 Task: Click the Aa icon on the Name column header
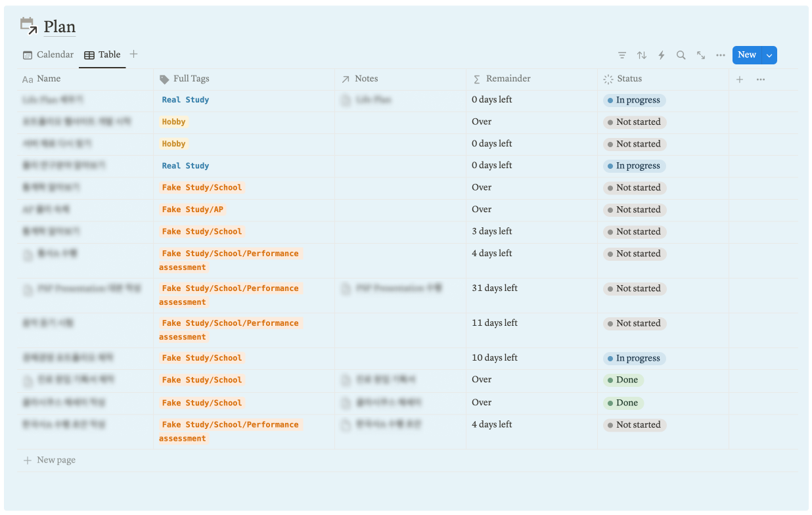coord(27,79)
